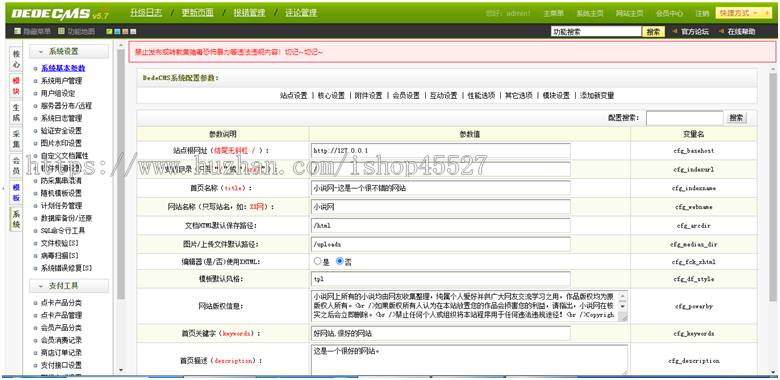The height and width of the screenshot is (380, 780).
Task: Click the 主菜单 main menu link
Action: click(553, 13)
